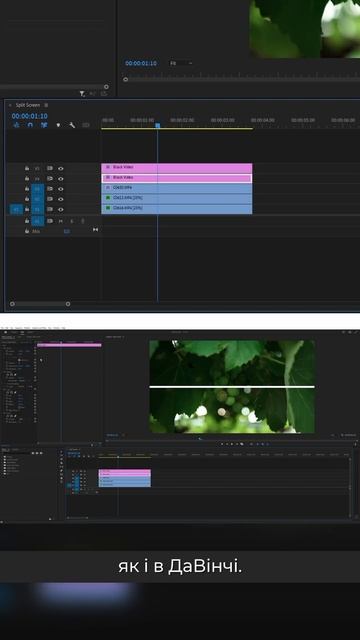Toggle sync lock on track V4
This screenshot has width=360, height=640.
click(x=50, y=178)
